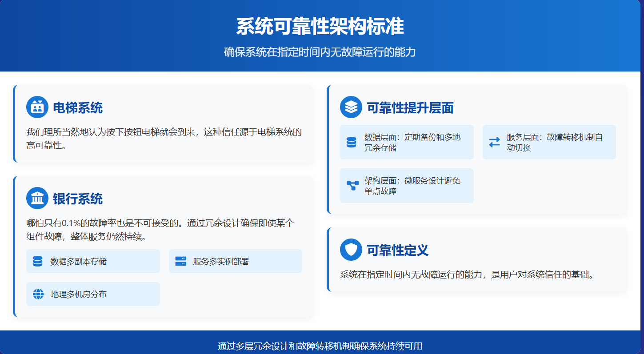This screenshot has width=644, height=354.
Task: Click the bank building icon beside 银行系统
Action: click(37, 198)
